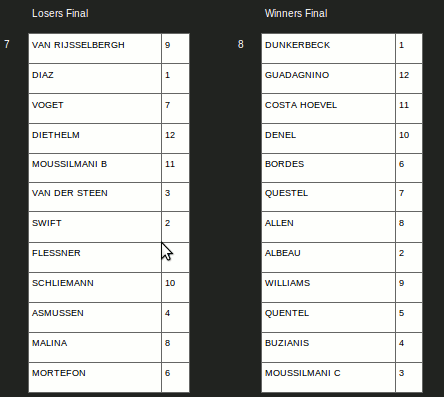Click the VAN RIJSSELBERGH name cell
444x397 pixels.
coord(95,49)
